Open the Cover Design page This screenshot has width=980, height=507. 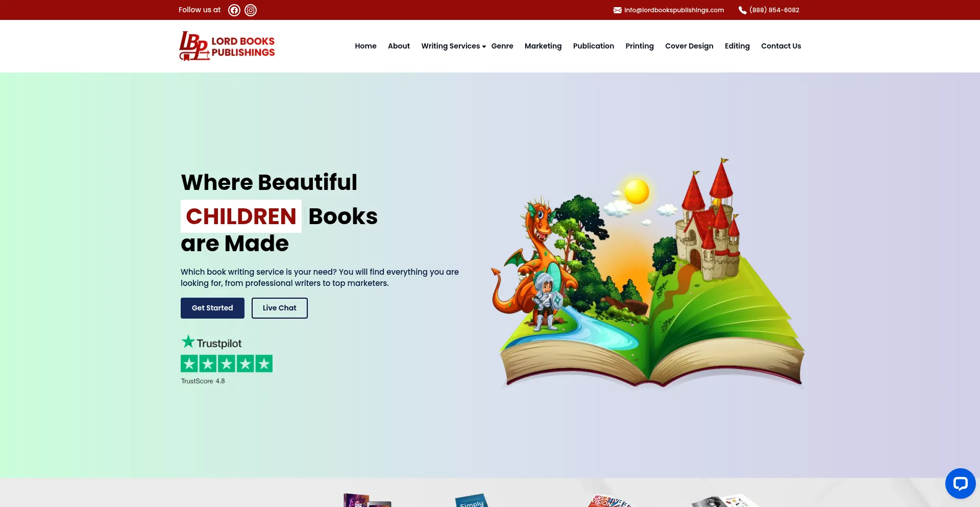[689, 46]
